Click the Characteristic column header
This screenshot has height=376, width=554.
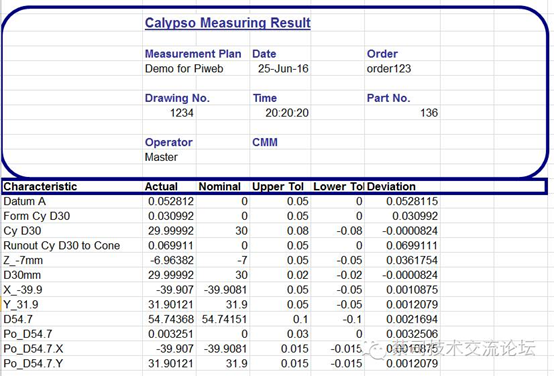coord(40,186)
